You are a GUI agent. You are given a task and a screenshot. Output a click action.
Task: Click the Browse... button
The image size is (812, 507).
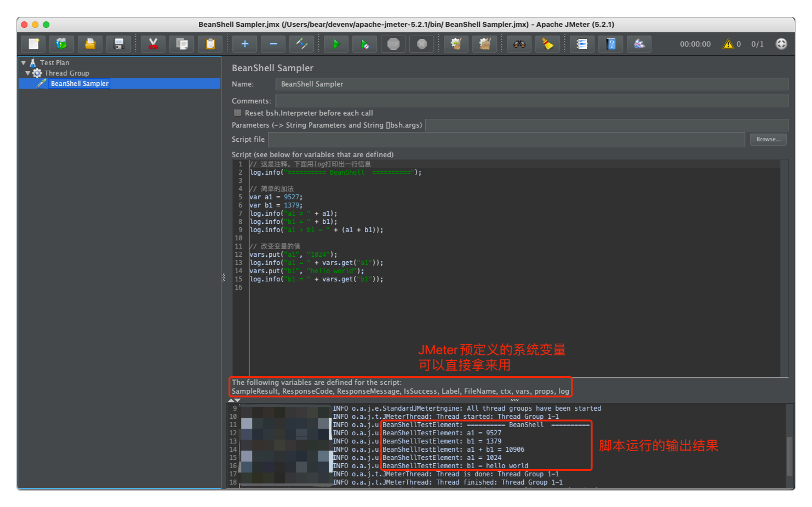[768, 140]
